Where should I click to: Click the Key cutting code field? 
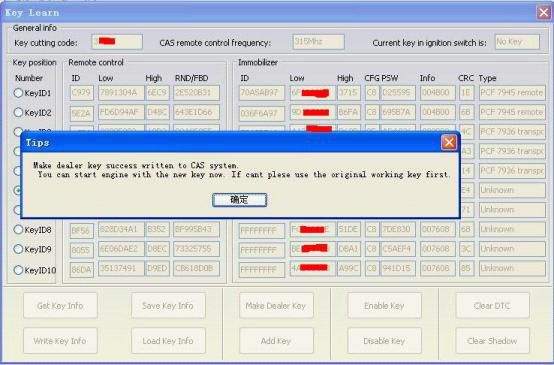(x=117, y=42)
